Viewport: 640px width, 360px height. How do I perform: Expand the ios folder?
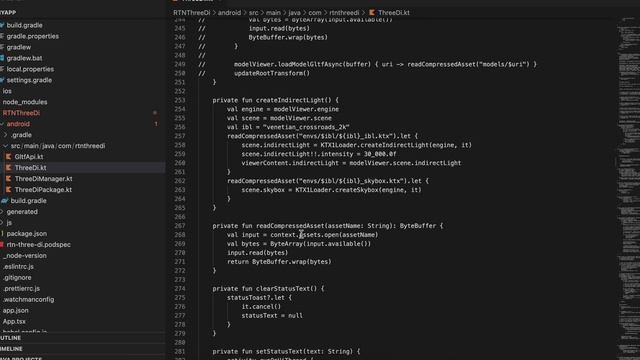point(7,91)
